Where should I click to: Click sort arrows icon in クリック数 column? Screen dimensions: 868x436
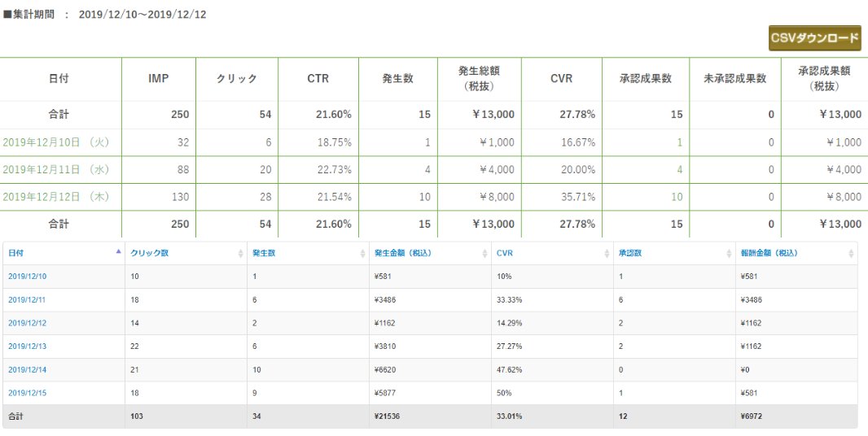240,254
